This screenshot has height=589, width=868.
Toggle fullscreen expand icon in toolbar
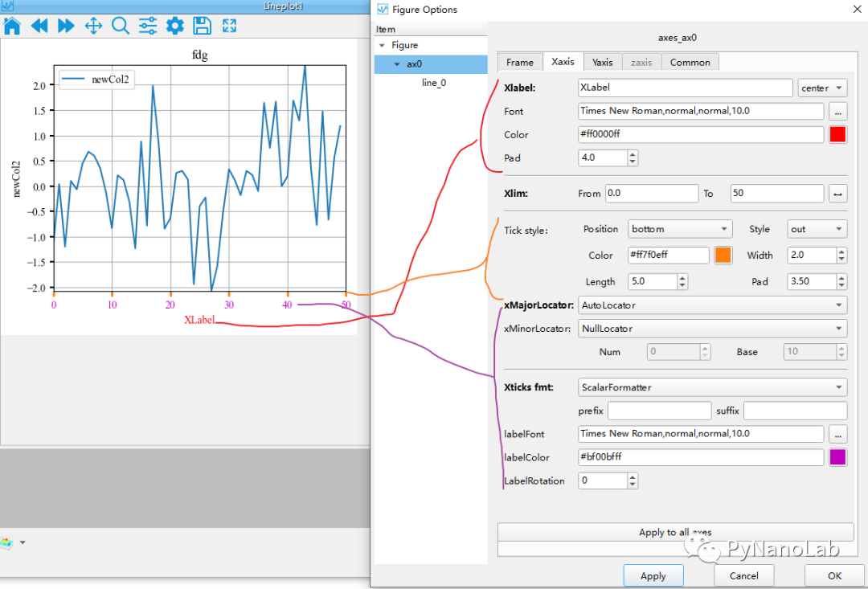pyautogui.click(x=229, y=26)
